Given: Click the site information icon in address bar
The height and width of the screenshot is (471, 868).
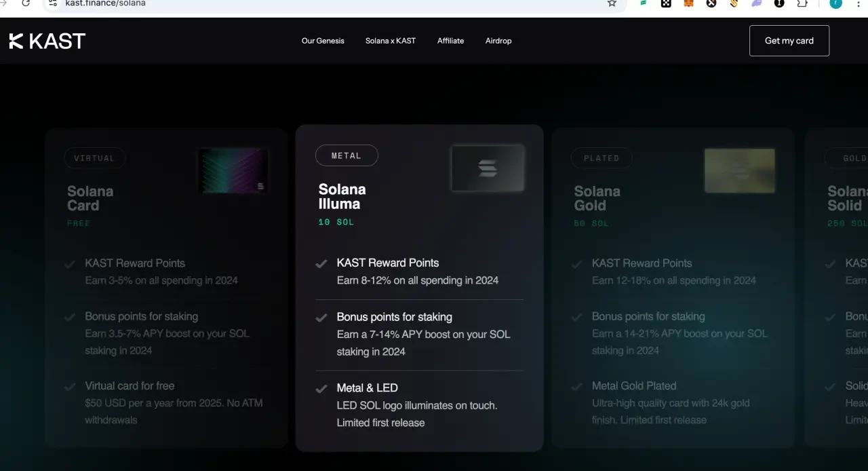Looking at the screenshot, I should (x=53, y=3).
